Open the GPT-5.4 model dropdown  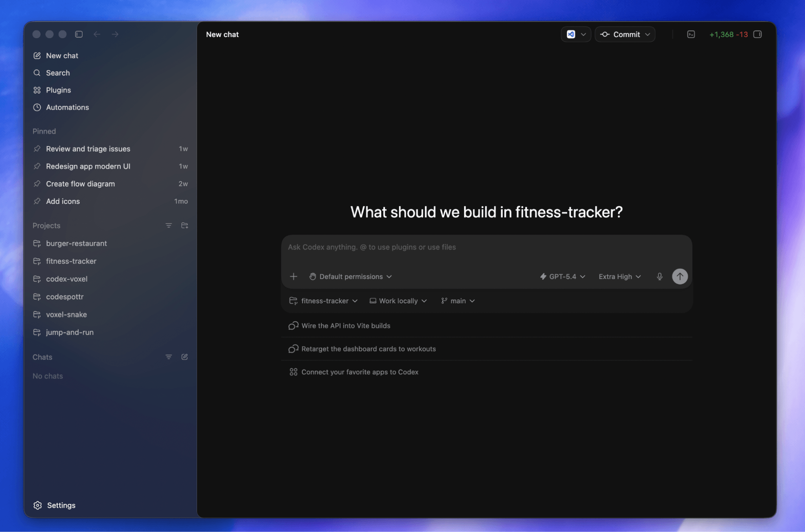(563, 277)
